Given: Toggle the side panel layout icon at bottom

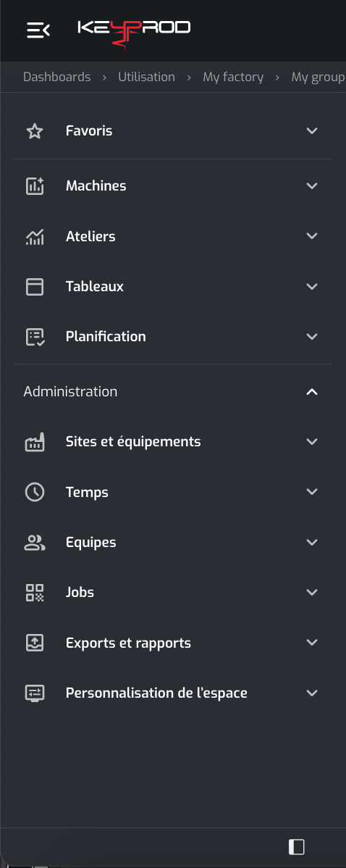Looking at the screenshot, I should [x=297, y=847].
